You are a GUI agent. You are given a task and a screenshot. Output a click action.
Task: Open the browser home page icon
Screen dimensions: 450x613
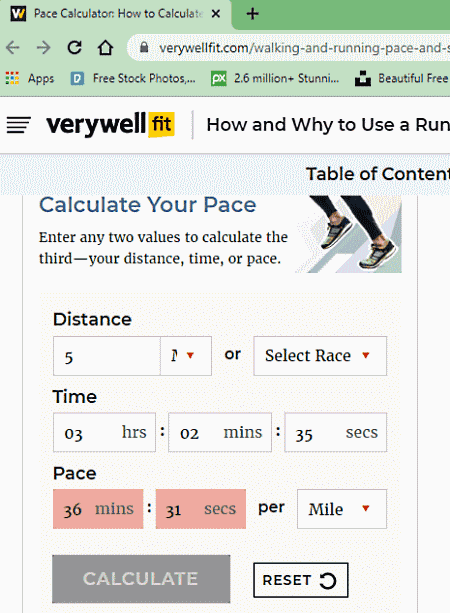point(105,48)
